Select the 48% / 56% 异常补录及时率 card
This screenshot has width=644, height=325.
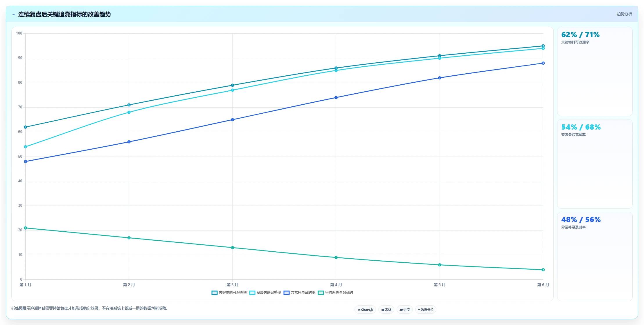tap(595, 257)
